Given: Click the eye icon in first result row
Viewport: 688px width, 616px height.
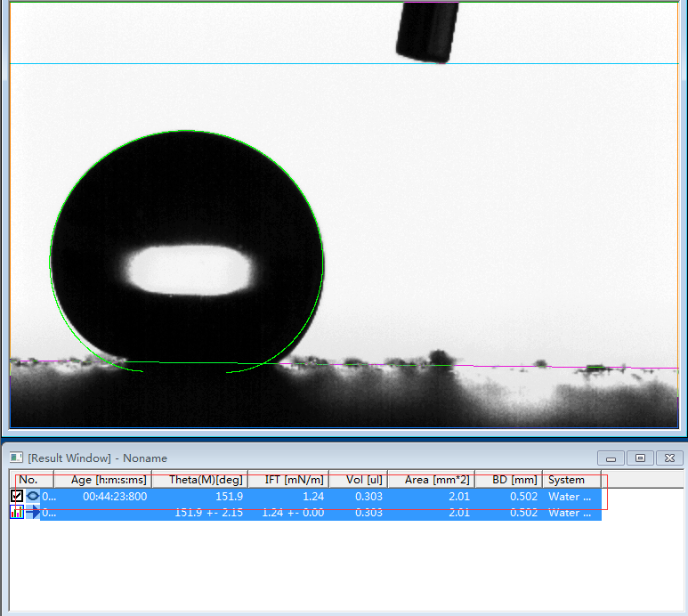Looking at the screenshot, I should [33, 497].
